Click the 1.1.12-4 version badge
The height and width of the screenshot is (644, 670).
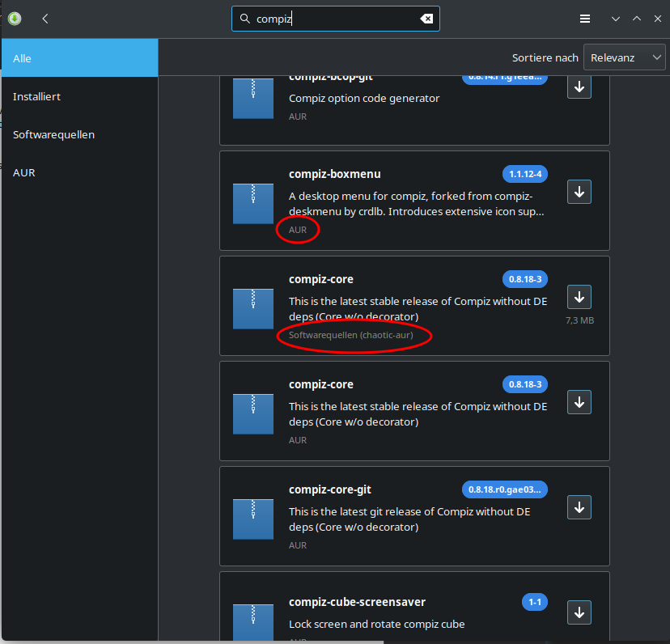[x=524, y=174]
